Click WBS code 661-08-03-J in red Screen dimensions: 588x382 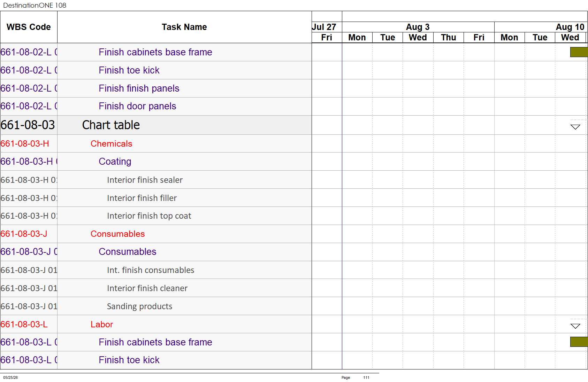click(x=24, y=234)
